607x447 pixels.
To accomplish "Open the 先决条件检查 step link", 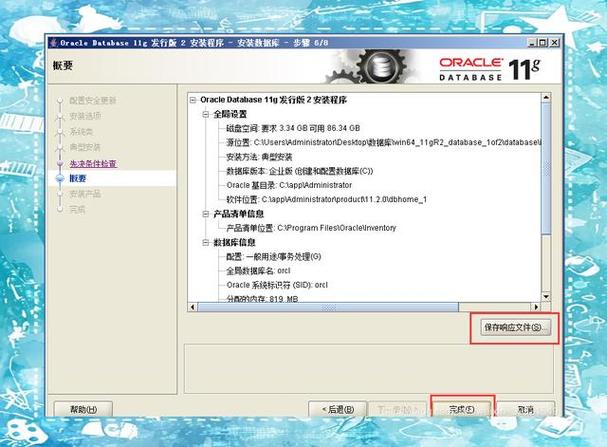I will click(x=93, y=164).
